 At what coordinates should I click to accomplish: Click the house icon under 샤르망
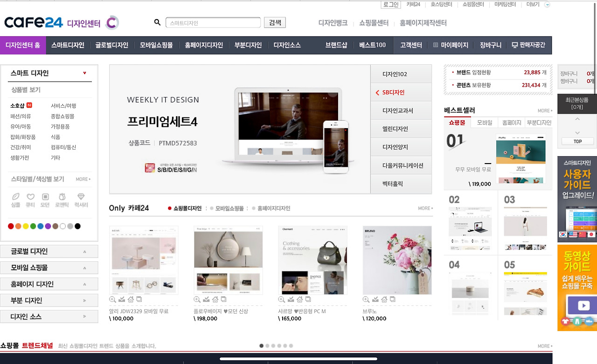[300, 299]
